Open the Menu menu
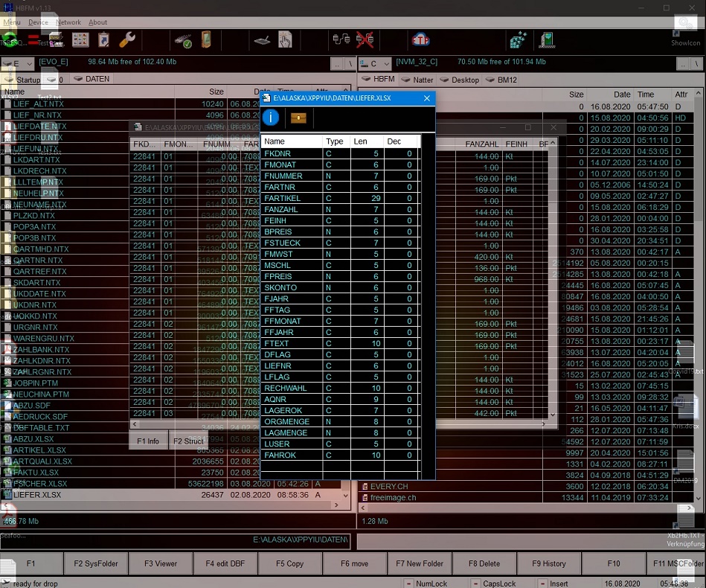706x588 pixels. click(x=11, y=22)
